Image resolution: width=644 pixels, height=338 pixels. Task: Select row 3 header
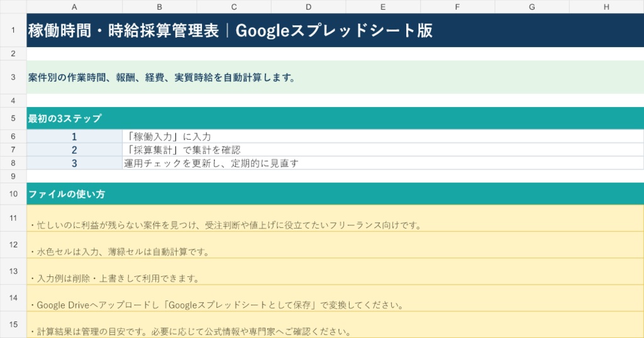[x=13, y=77]
